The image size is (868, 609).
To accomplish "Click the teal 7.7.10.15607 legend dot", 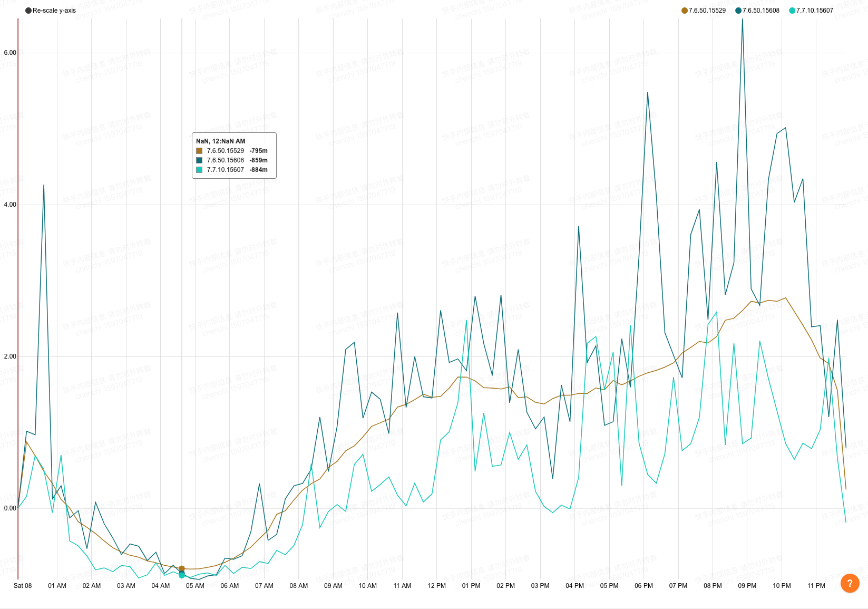I will (x=792, y=11).
